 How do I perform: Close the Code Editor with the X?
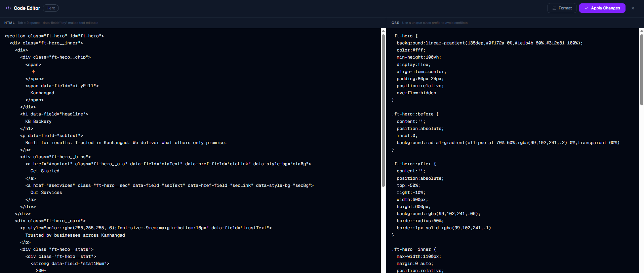point(633,8)
